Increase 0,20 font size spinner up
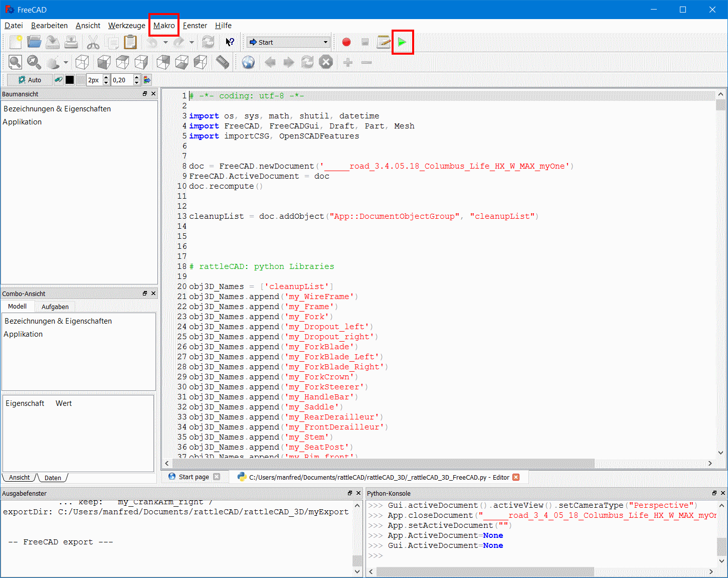Screen dimensions: 728x578 pos(136,77)
